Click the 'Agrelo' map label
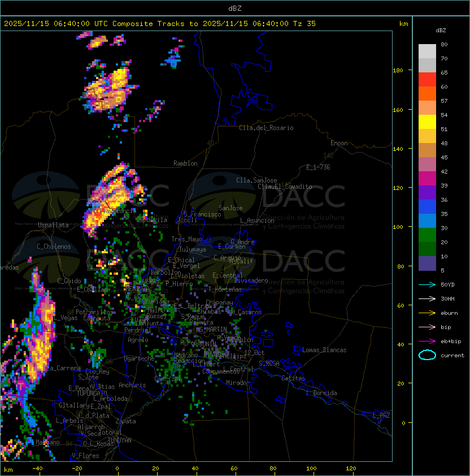The height and width of the screenshot is (476, 470). pos(138,340)
